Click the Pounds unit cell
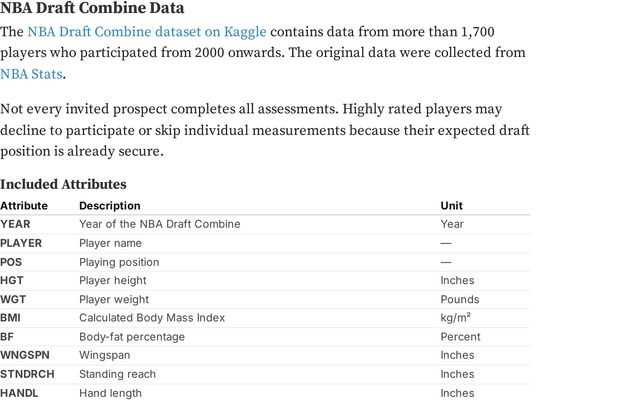The width and height of the screenshot is (640, 400). [x=460, y=300]
